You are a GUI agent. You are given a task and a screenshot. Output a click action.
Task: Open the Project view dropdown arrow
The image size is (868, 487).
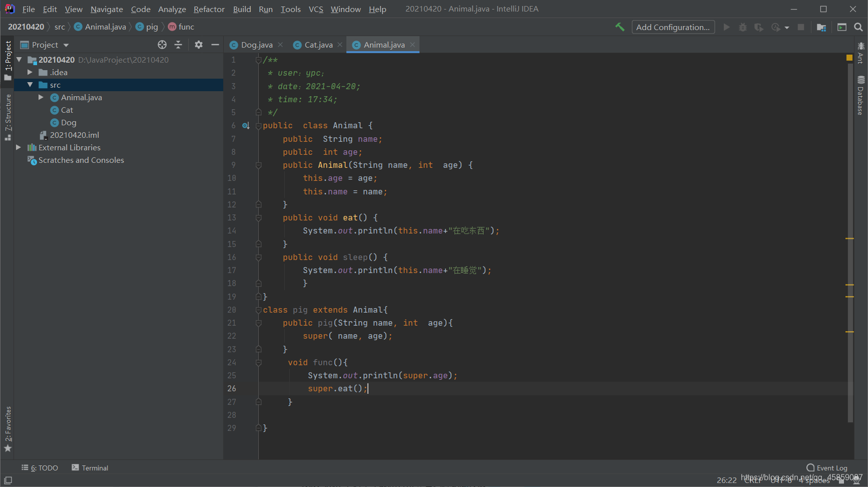point(66,45)
